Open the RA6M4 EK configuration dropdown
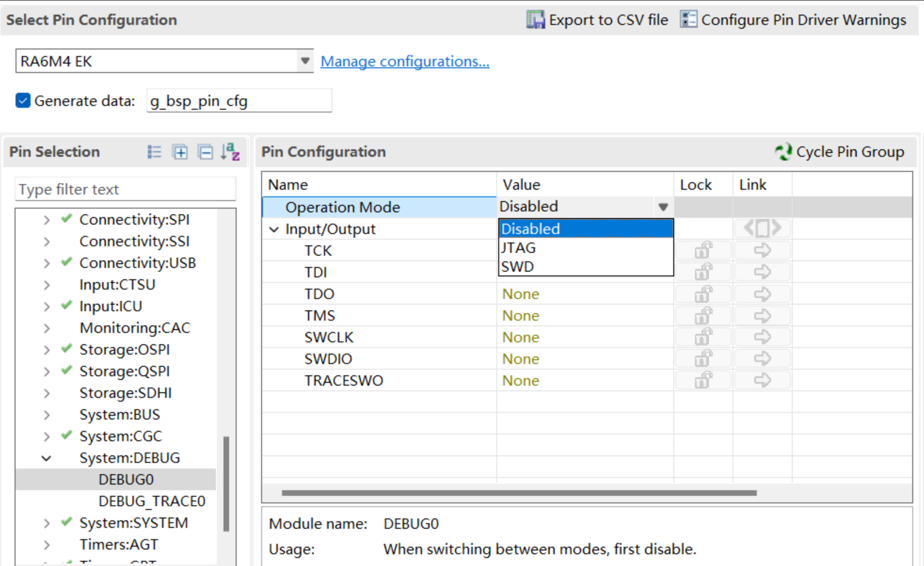This screenshot has height=566, width=924. [x=305, y=61]
